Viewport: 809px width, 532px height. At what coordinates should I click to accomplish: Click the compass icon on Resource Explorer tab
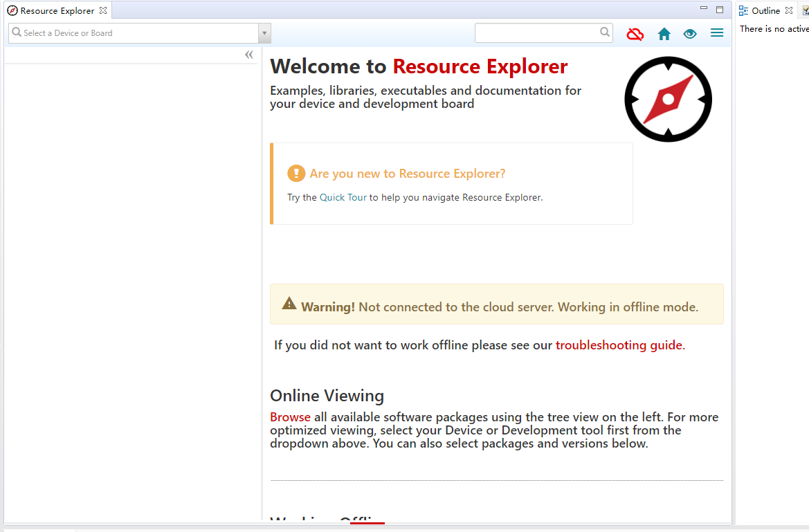click(x=12, y=11)
